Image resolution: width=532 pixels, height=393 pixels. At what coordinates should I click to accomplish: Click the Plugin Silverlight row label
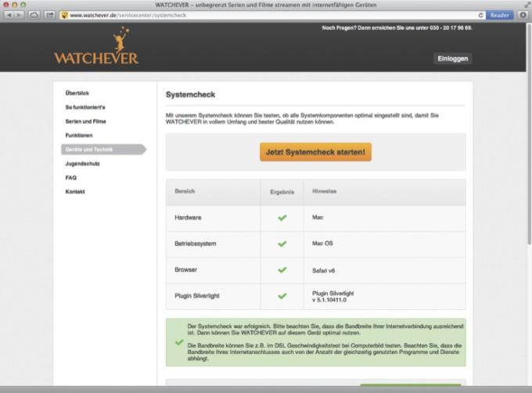pyautogui.click(x=197, y=296)
